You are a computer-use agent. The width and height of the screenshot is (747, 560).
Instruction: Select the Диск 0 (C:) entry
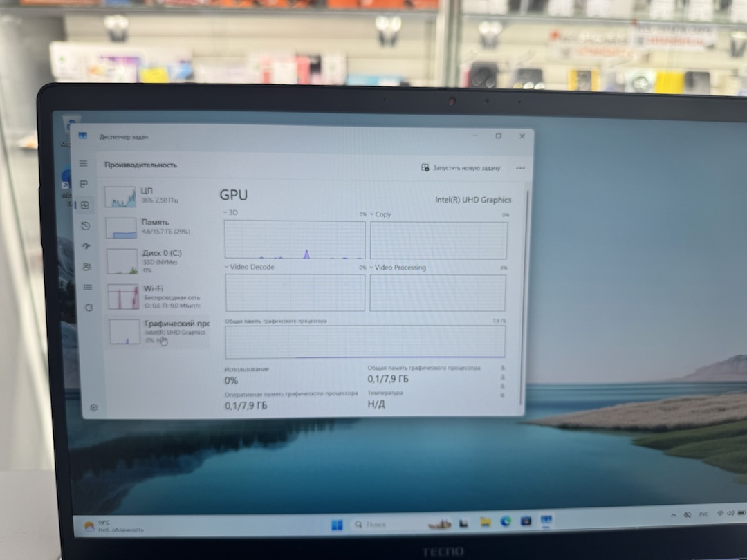[157, 261]
